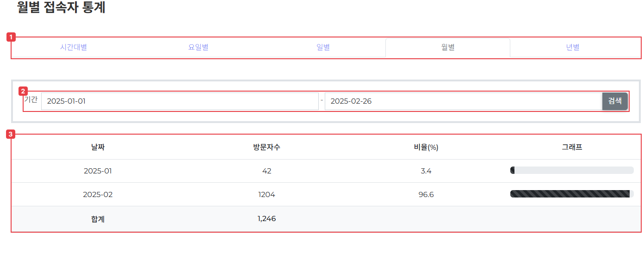Image resolution: width=644 pixels, height=253 pixels.
Task: Click the 날짜 column header
Action: (98, 148)
